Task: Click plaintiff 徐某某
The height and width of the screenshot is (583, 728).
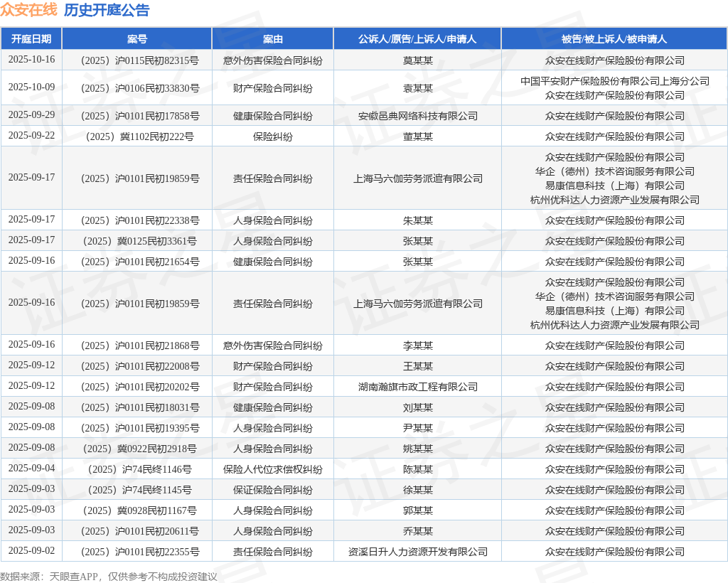Action: coord(418,490)
